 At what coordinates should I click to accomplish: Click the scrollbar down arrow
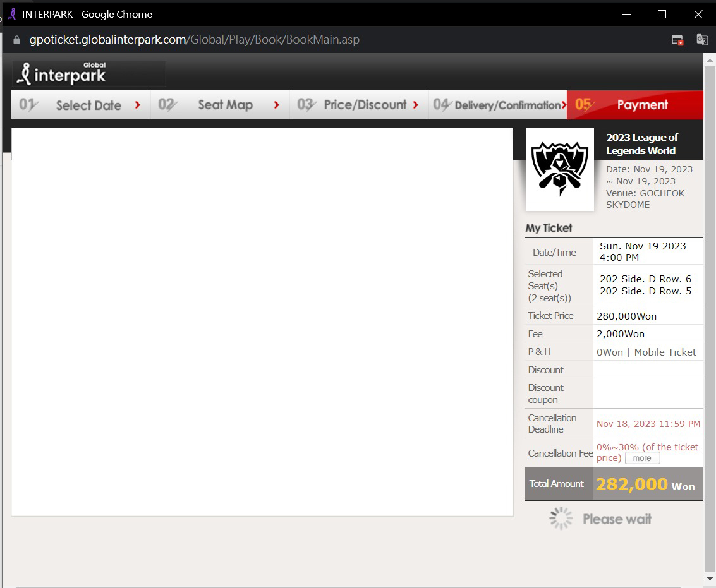coord(710,579)
